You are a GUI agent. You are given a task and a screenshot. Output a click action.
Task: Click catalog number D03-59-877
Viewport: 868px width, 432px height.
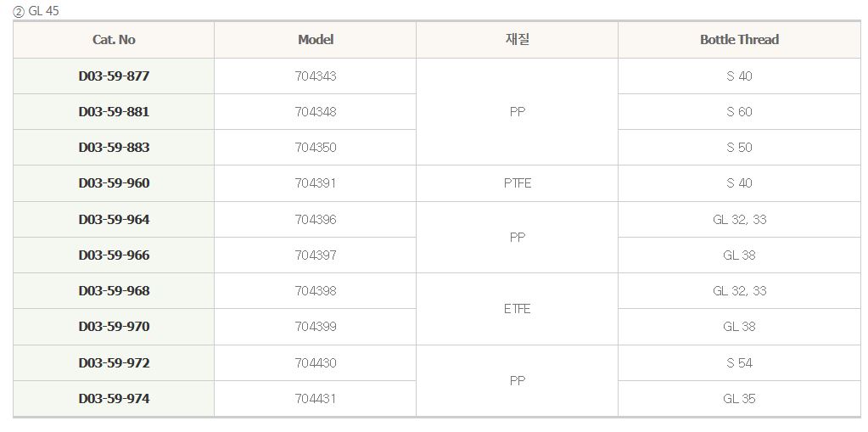pos(114,76)
